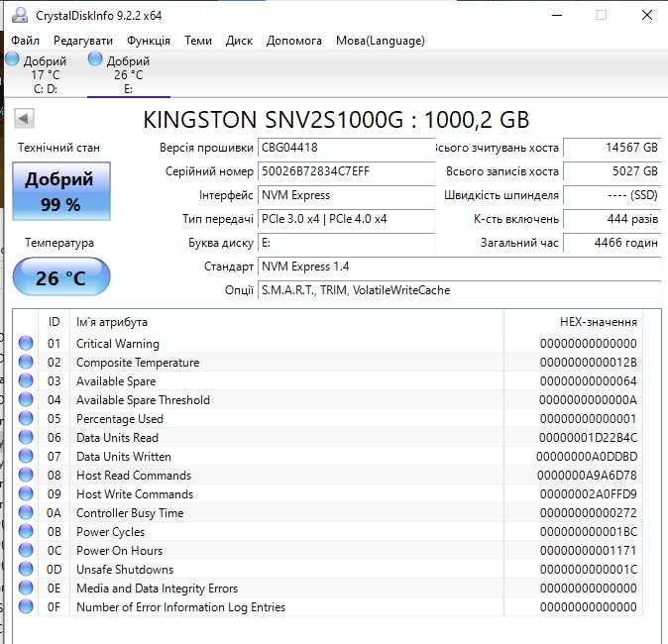Close the CrystalDiskInfo window
Viewport: 668px width, 644px height.
[x=647, y=15]
